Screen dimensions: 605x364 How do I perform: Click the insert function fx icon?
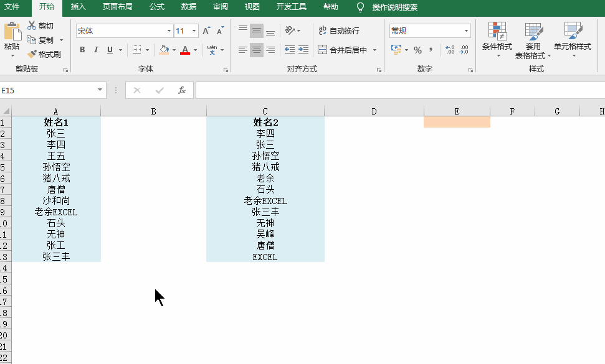click(x=182, y=90)
